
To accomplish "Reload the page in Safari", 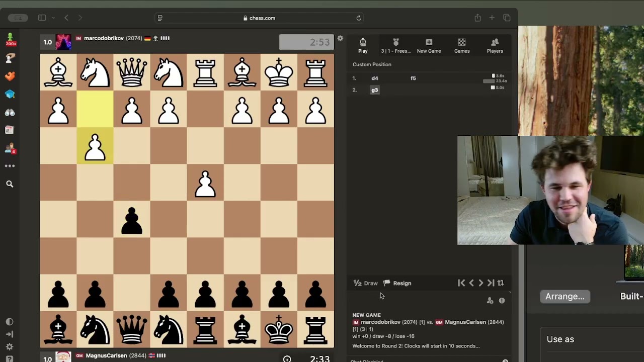I will pos(359,18).
